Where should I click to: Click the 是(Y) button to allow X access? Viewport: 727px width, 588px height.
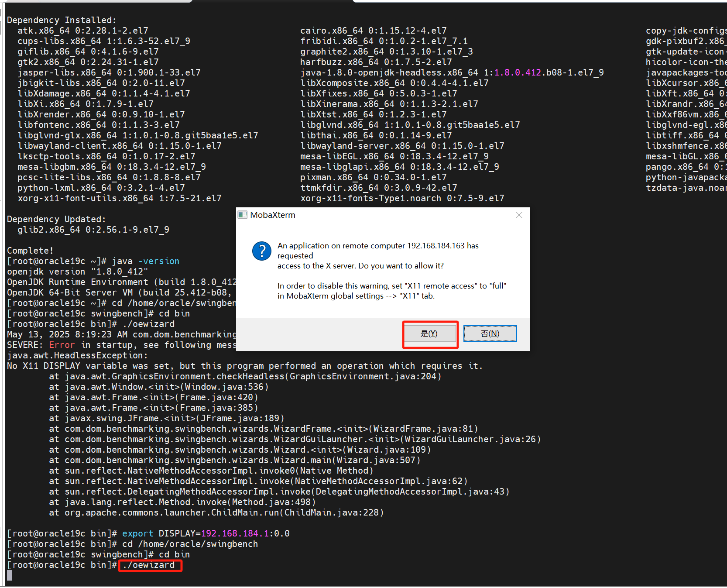click(x=430, y=334)
